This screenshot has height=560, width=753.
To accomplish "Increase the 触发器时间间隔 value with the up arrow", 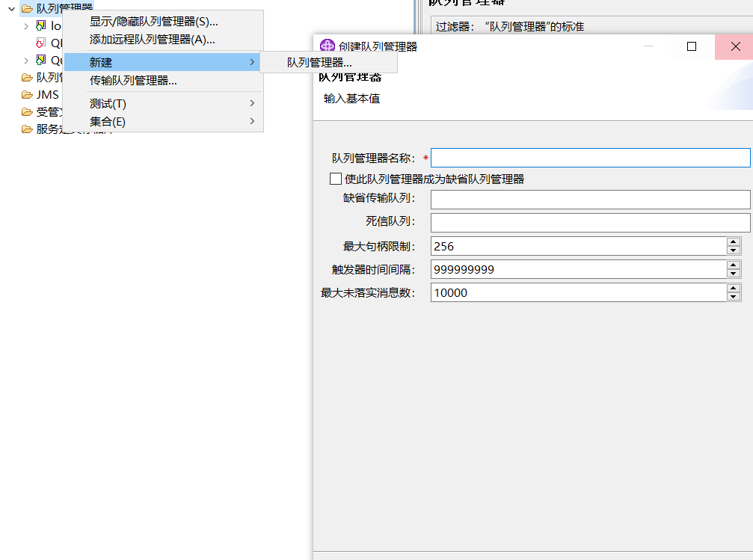I will click(x=734, y=265).
